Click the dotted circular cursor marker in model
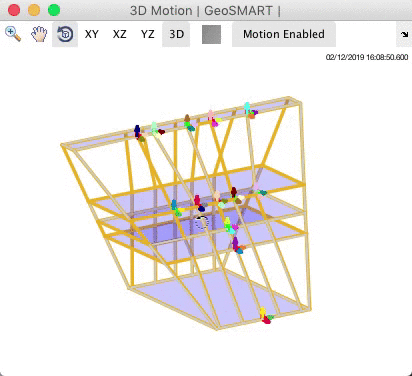Image resolution: width=412 pixels, height=376 pixels. (201, 223)
